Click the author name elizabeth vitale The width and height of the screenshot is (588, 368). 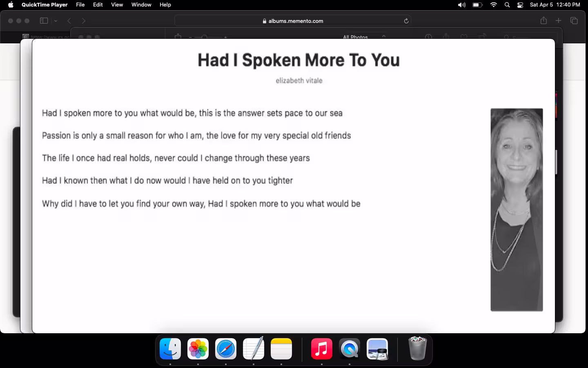coord(299,81)
